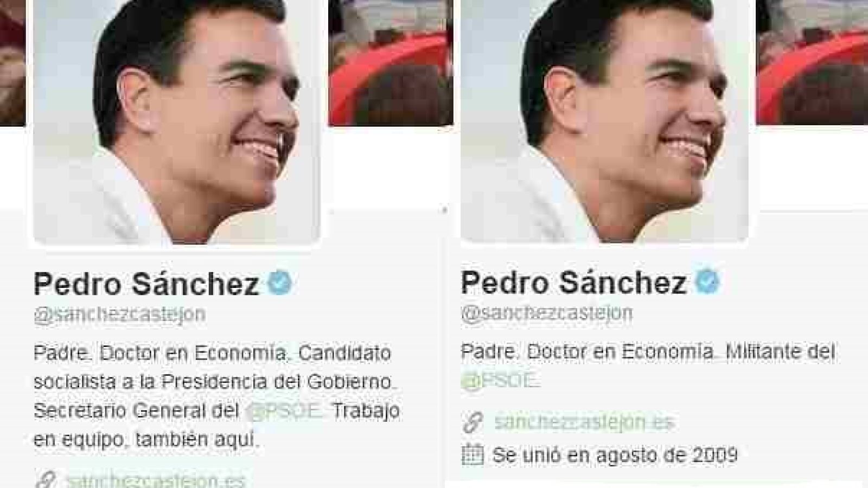Image resolution: width=868 pixels, height=488 pixels.
Task: Click the calendar icon beside join date
Action: click(x=473, y=454)
